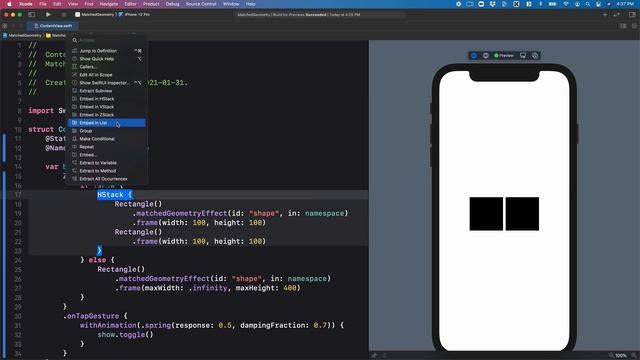Image resolution: width=640 pixels, height=360 pixels.
Task: Choose Embed in ZStack
Action: tap(107, 115)
